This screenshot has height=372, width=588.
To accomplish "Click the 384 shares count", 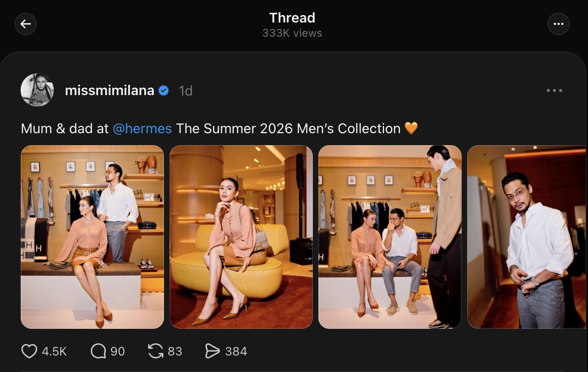I will (x=236, y=351).
